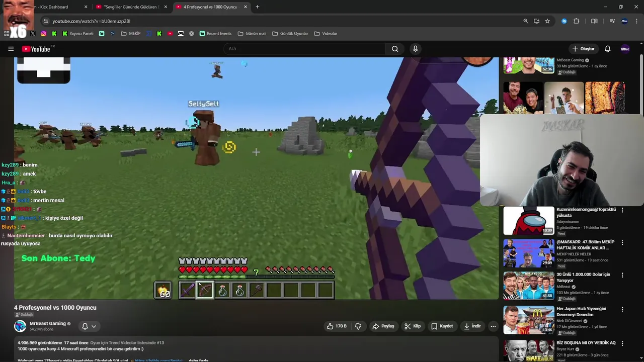Open the MrBeast Gaming channel name link
The width and height of the screenshot is (644, 362).
(x=48, y=323)
